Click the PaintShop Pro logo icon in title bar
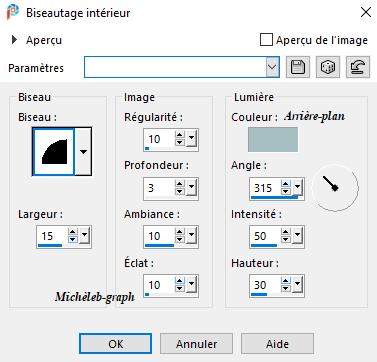Image resolution: width=377 pixels, height=362 pixels. pyautogui.click(x=13, y=12)
